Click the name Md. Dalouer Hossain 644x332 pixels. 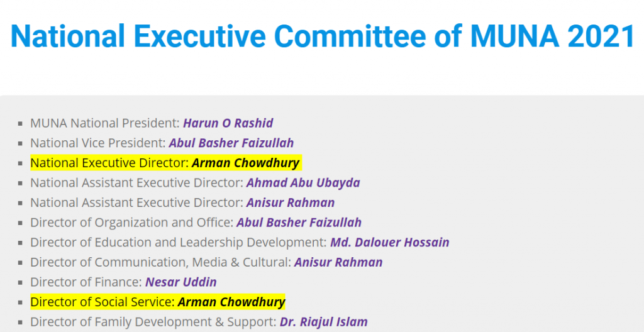(390, 243)
